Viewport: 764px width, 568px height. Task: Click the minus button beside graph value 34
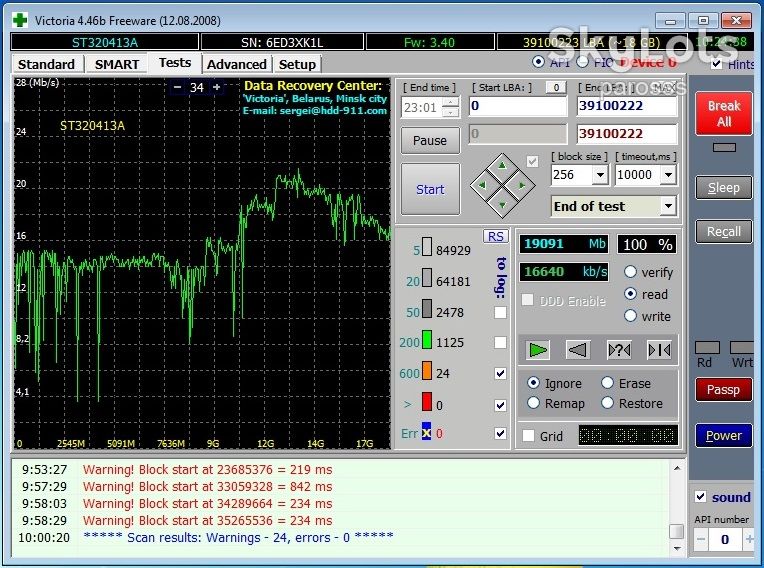point(177,87)
